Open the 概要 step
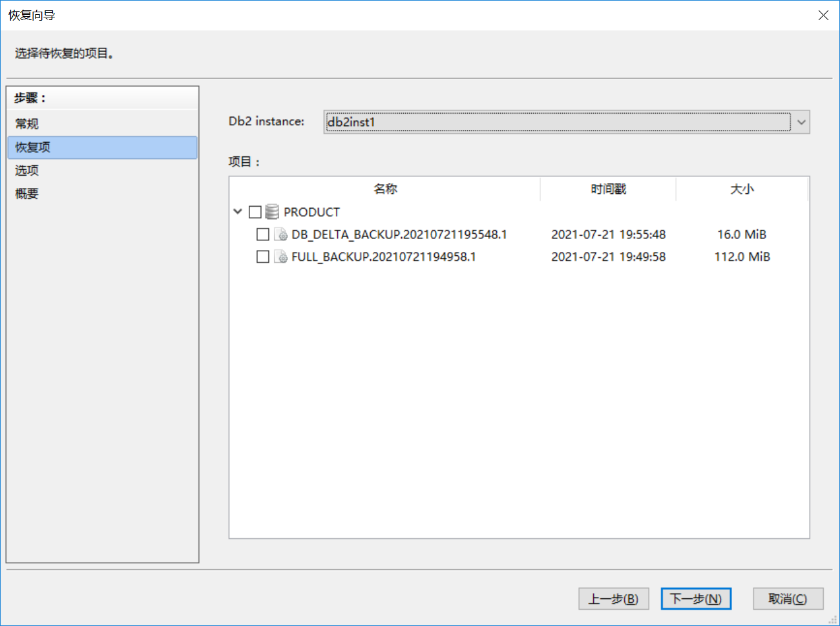The height and width of the screenshot is (626, 840). point(27,194)
